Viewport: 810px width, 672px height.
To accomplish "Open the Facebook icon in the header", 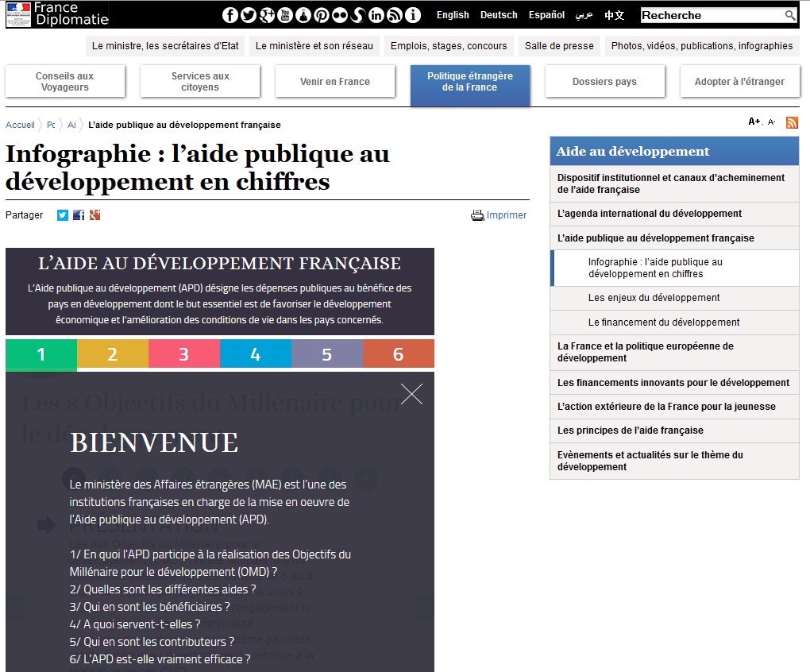I will [229, 15].
